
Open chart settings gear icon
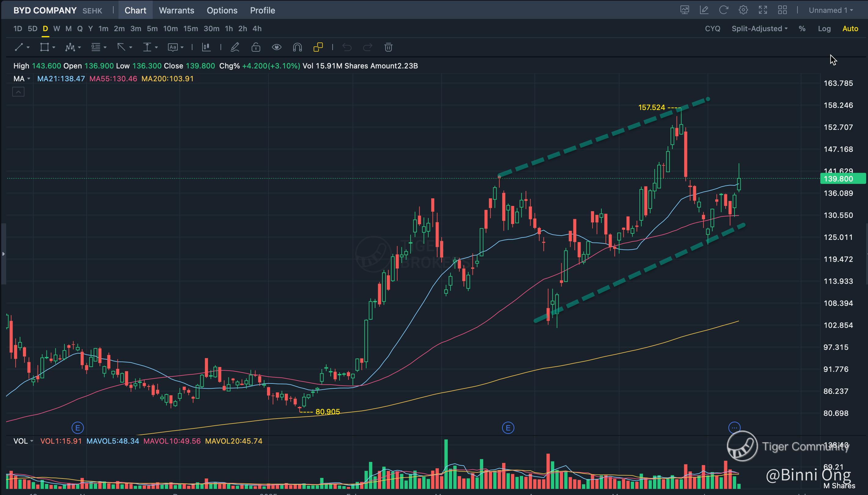point(743,10)
